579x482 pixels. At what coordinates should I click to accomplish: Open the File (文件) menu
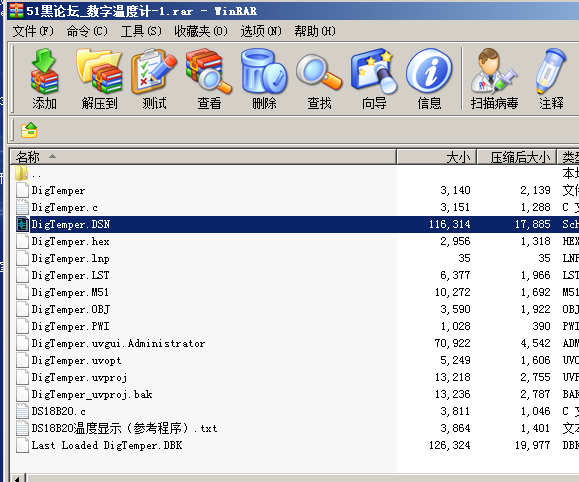(33, 31)
